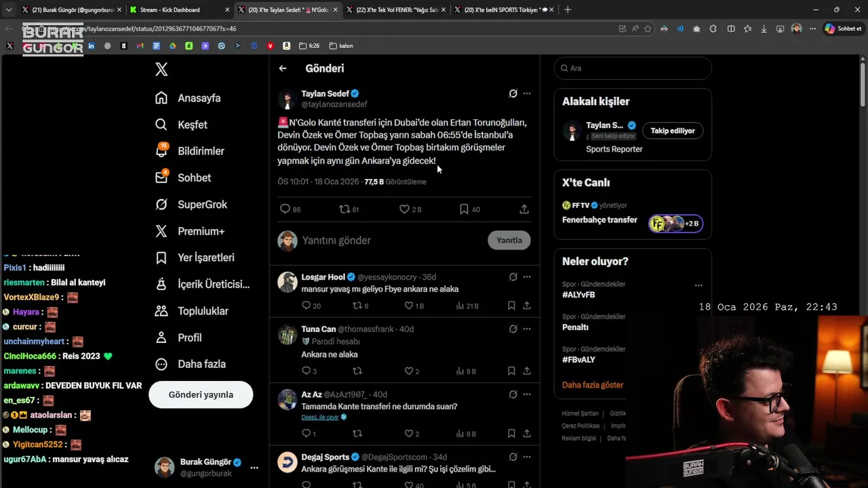Open more options on Degaj Sports reply

pos(527,457)
